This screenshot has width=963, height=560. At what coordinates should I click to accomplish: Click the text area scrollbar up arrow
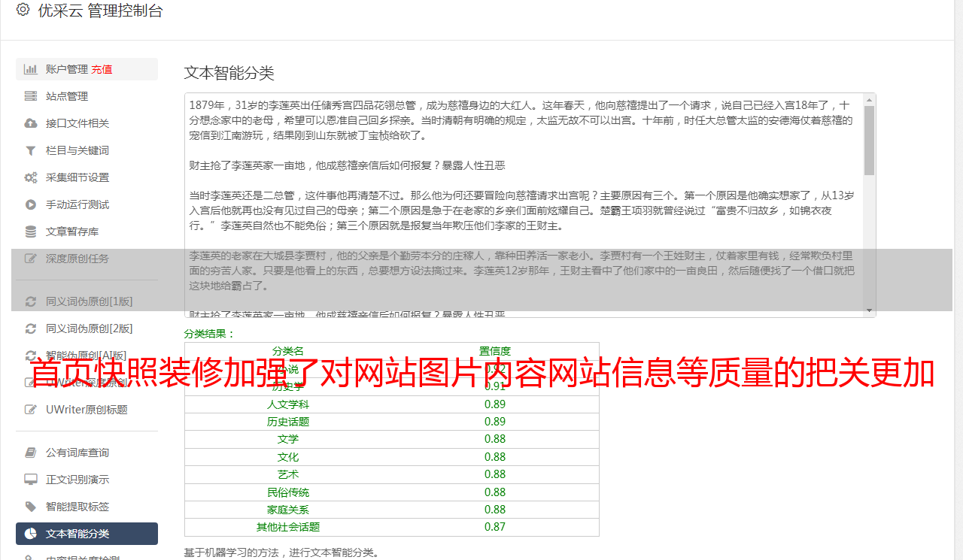870,99
